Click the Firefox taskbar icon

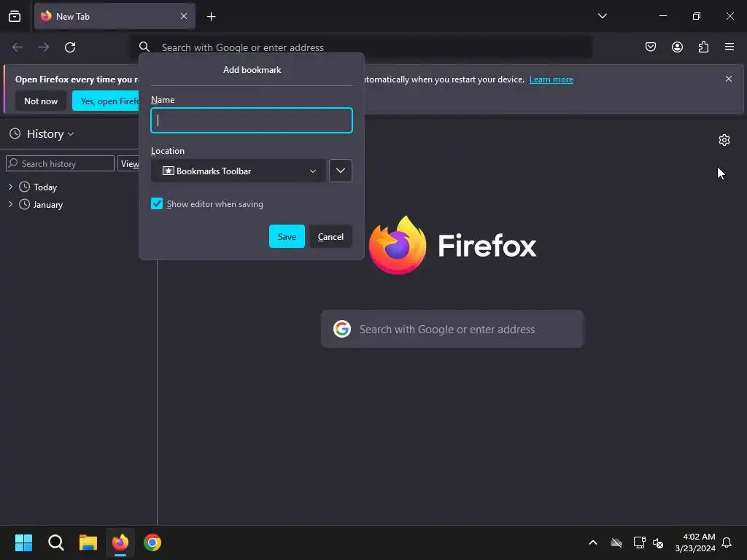click(x=120, y=542)
